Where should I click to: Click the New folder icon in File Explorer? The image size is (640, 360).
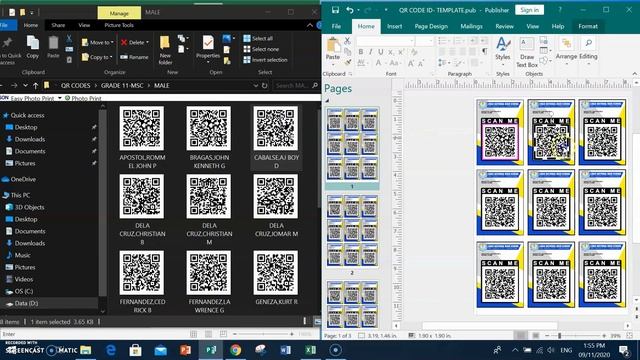pos(165,42)
